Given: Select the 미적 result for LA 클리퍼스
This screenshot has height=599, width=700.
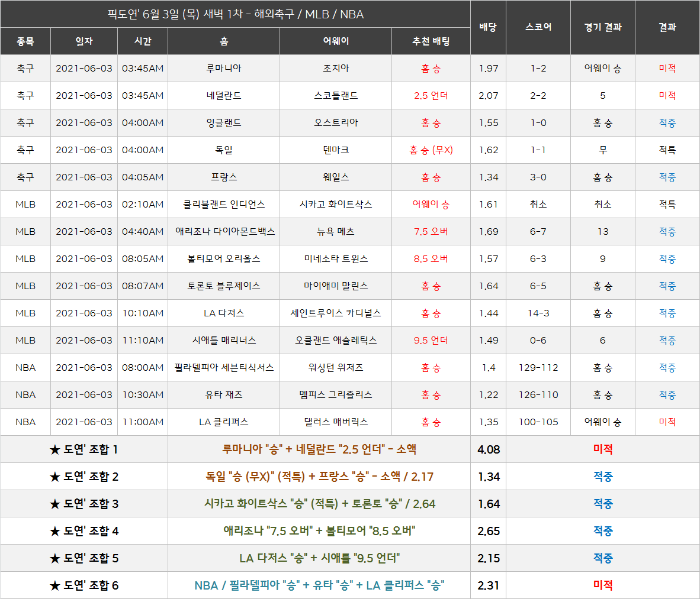Looking at the screenshot, I should (x=667, y=422).
